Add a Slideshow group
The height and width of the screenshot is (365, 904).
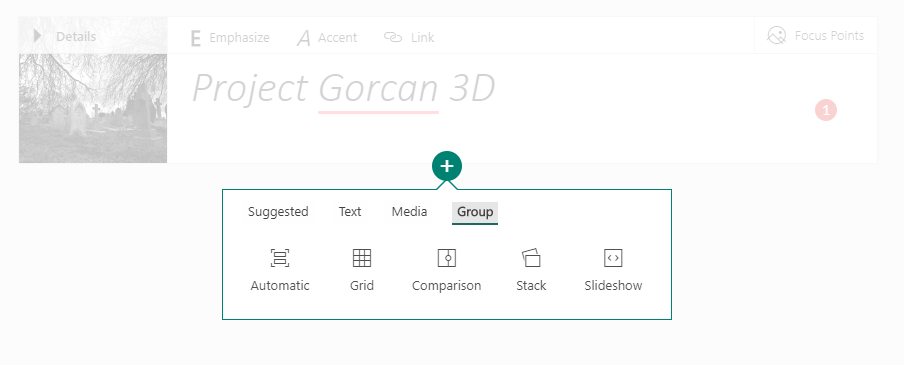click(x=613, y=258)
